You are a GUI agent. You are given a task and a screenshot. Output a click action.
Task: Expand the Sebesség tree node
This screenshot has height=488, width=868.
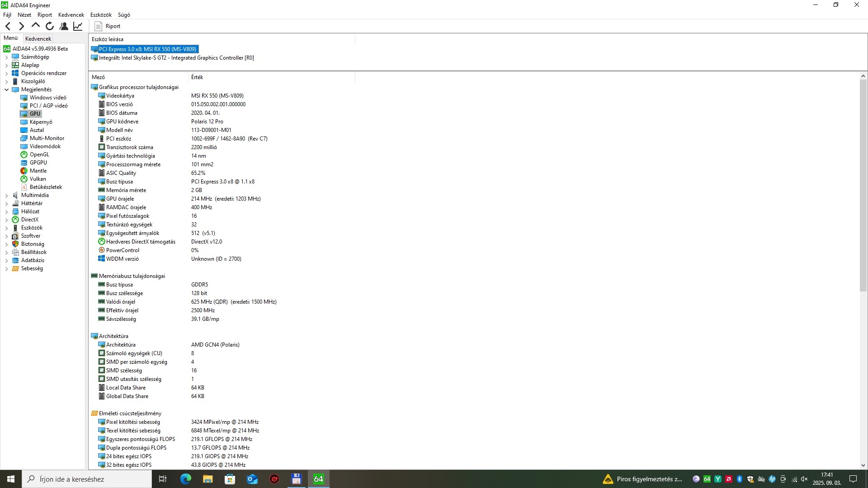[6, 269]
